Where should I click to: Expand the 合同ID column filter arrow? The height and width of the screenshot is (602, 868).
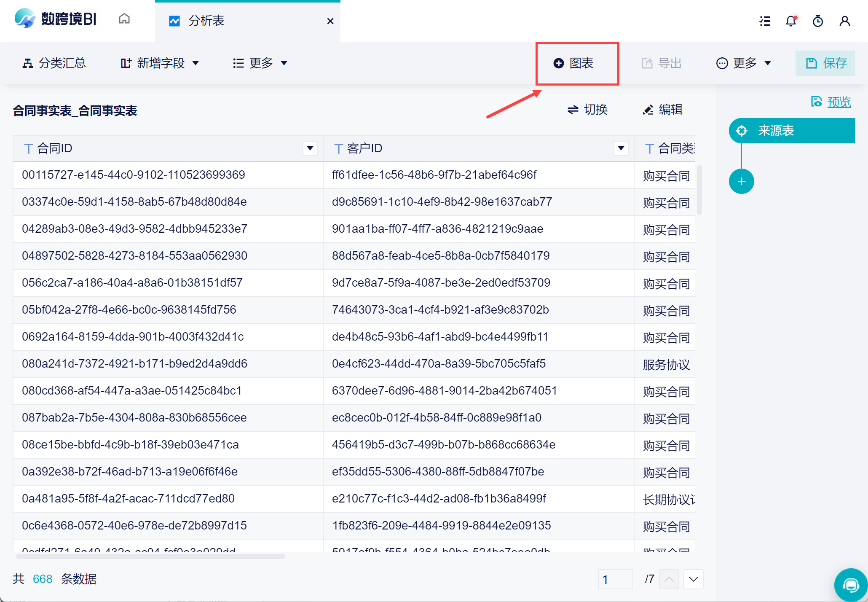click(310, 148)
